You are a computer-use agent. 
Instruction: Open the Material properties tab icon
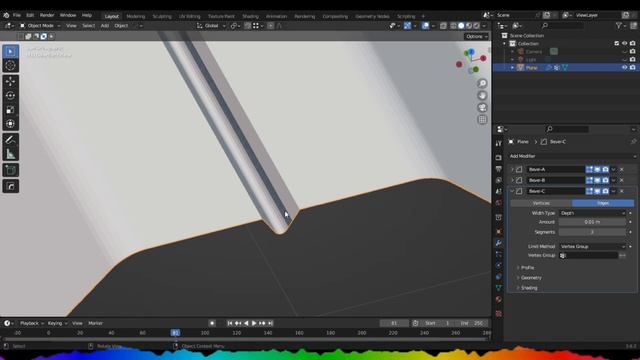coord(498,300)
